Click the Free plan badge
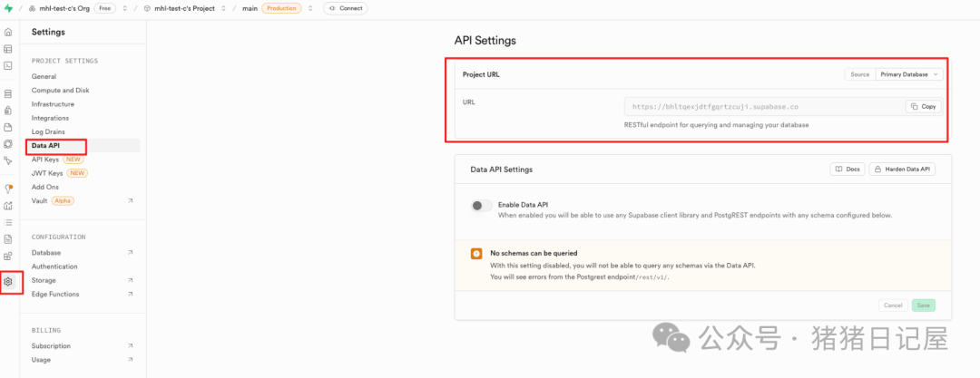This screenshot has height=378, width=980. click(x=105, y=9)
